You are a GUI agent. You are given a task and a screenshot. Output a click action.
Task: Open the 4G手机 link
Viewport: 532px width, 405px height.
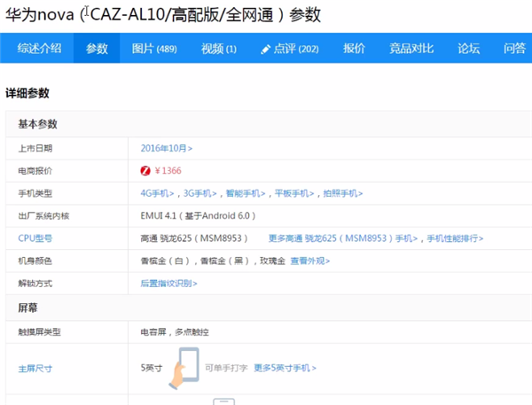157,193
